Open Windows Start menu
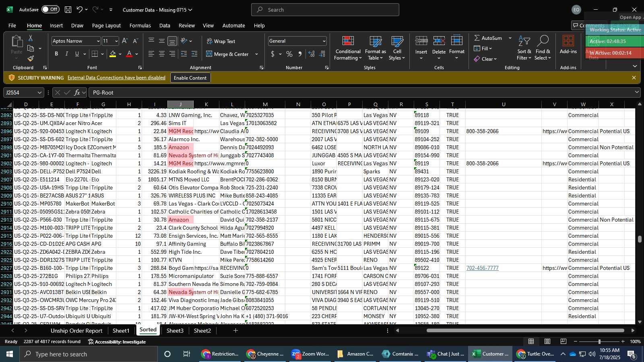644x362 pixels. pyautogui.click(x=10, y=354)
